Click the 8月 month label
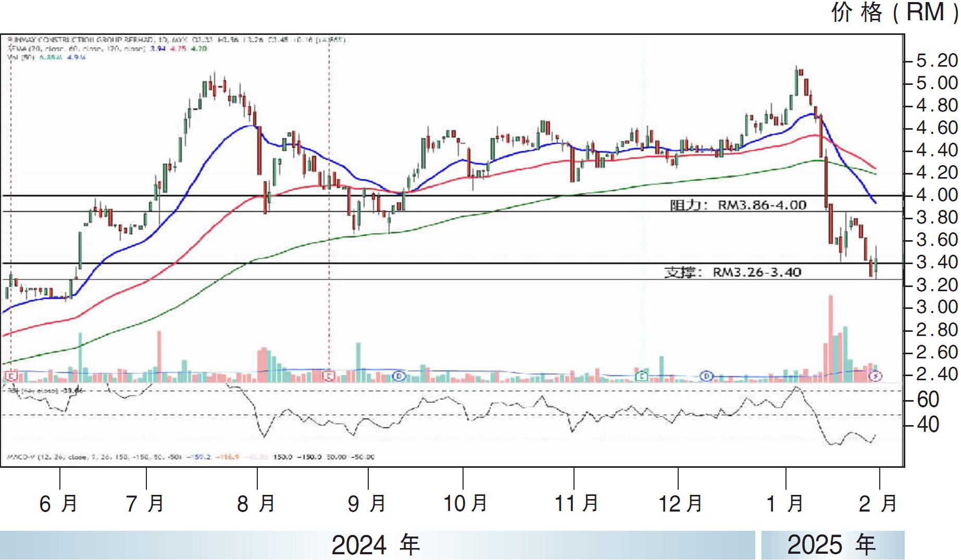Screen dimensions: 961x560 256,503
